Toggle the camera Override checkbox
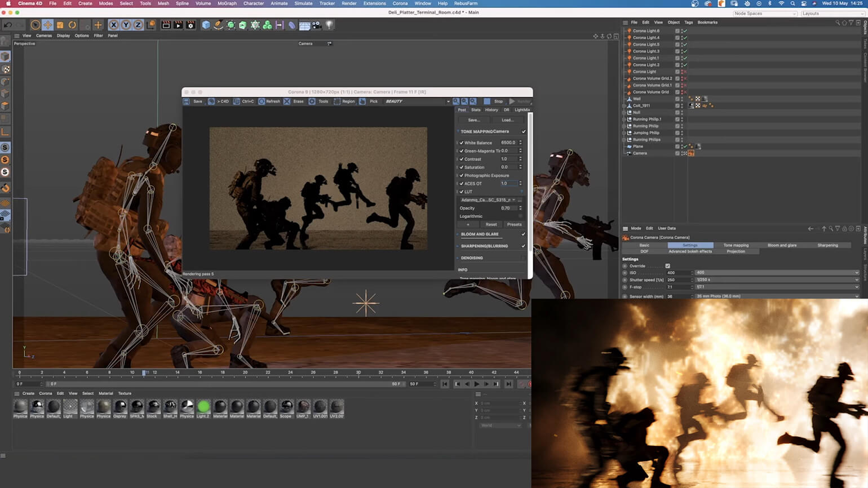 (x=668, y=266)
